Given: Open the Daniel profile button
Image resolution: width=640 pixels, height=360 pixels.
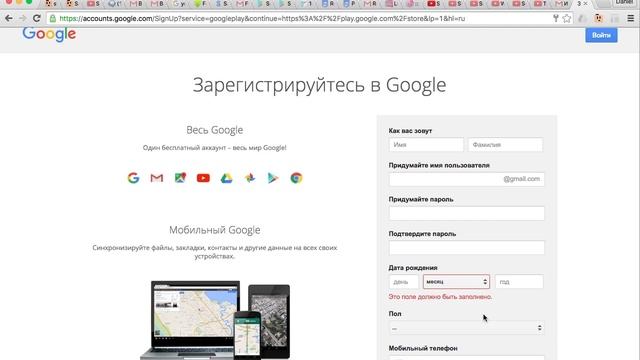Looking at the screenshot, I should click(624, 2).
